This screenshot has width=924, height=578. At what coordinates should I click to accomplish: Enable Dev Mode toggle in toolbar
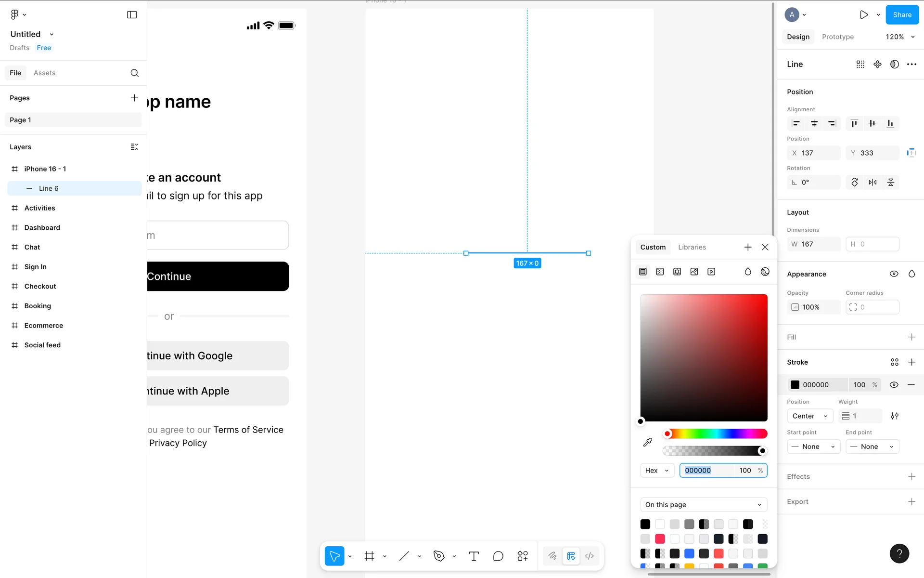tap(590, 556)
